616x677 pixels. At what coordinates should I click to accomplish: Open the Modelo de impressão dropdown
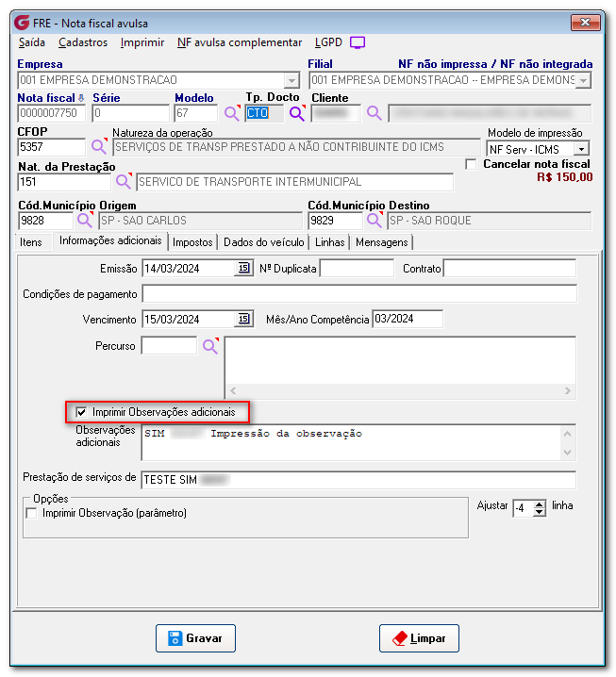click(x=581, y=149)
